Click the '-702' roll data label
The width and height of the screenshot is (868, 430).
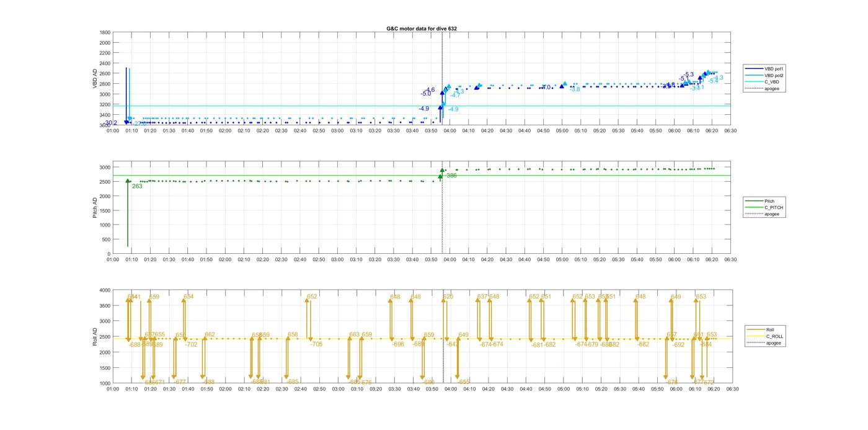pyautogui.click(x=191, y=344)
